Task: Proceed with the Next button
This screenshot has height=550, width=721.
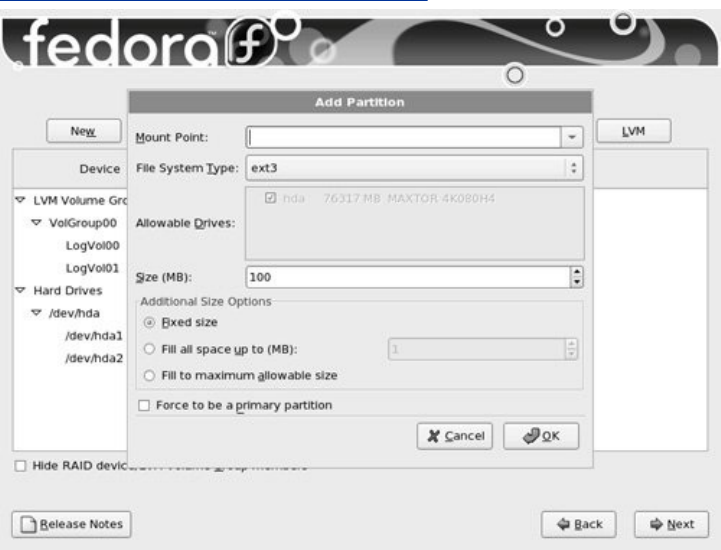Action: 671,524
